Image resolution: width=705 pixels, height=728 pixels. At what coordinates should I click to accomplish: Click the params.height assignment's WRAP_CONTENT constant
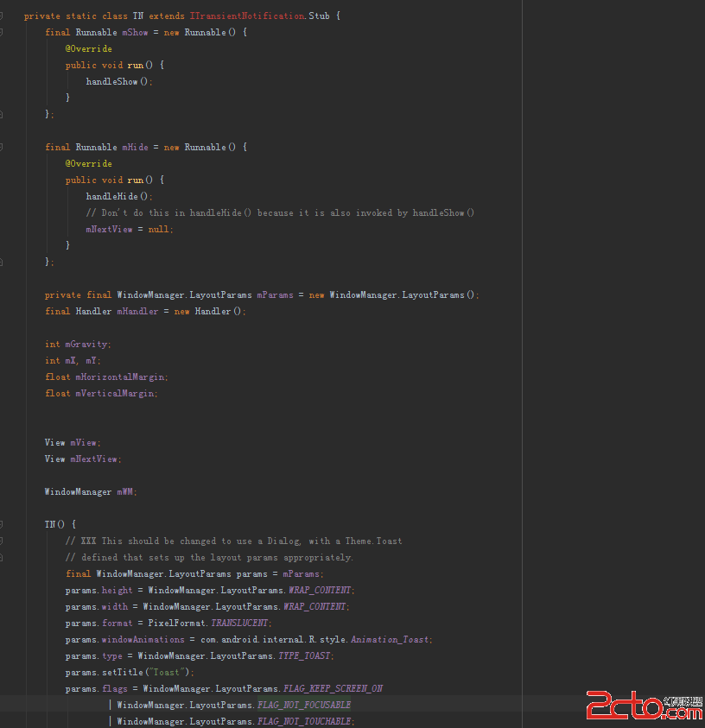tap(320, 590)
